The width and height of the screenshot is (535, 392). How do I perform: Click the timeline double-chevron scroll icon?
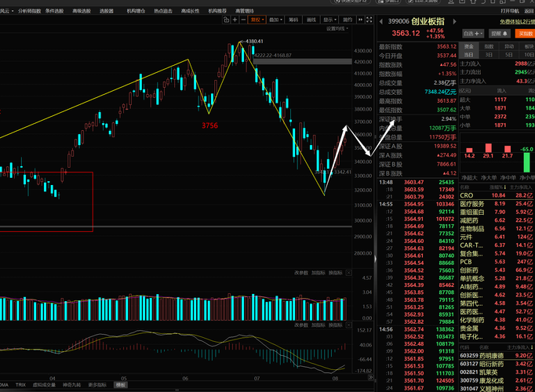coord(371,377)
